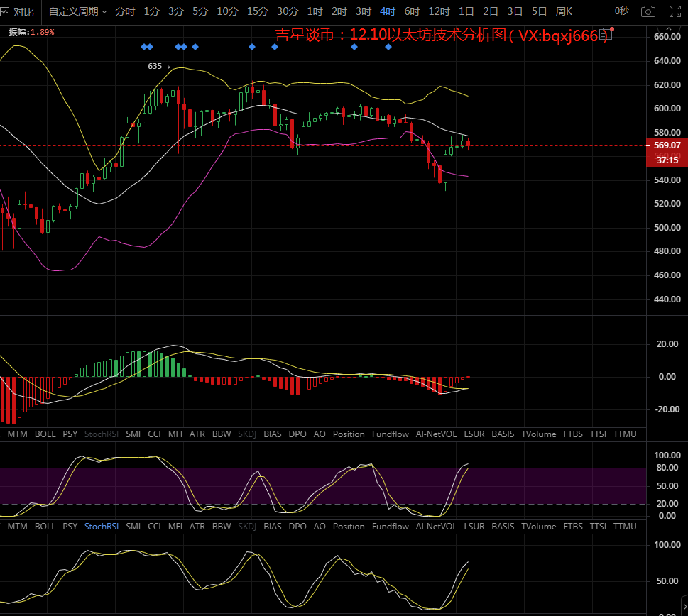Click highlighted StochRSI in lower indicator bar
Viewport: 688px width, 616px height.
click(102, 527)
